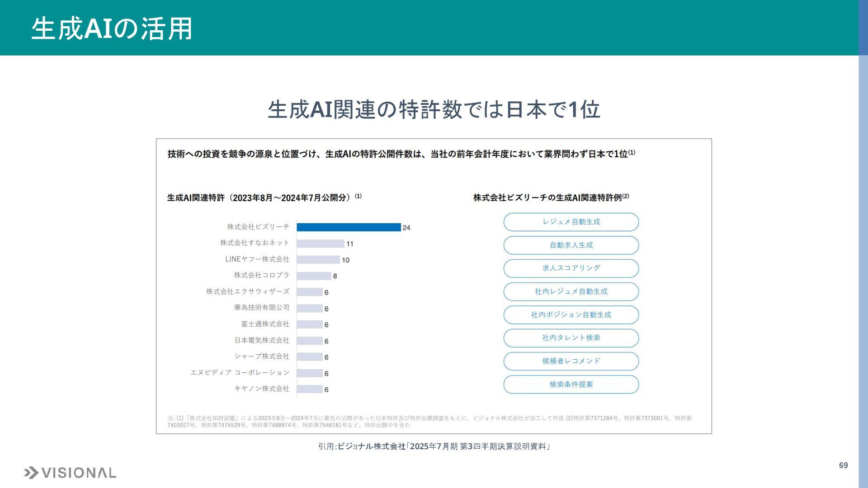Screen dimensions: 868x488
Task: Click the 求人スコアリング pill
Action: coord(571,268)
